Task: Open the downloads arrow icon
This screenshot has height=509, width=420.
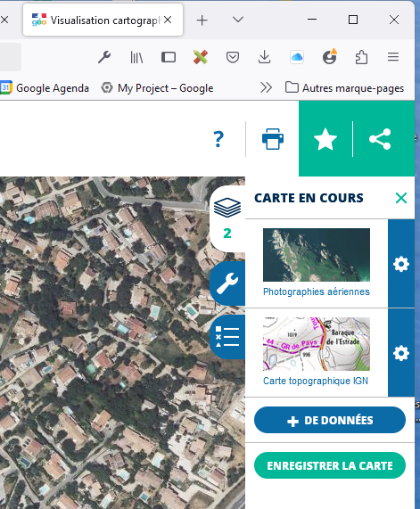Action: pyautogui.click(x=265, y=57)
